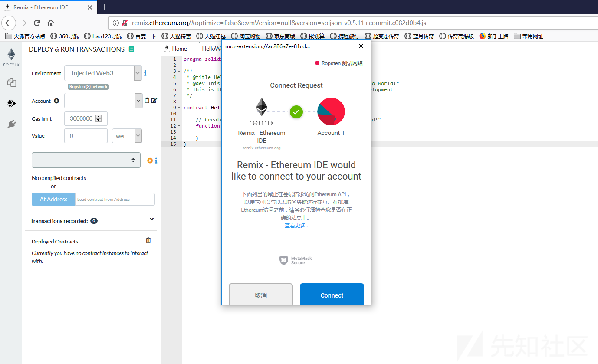The height and width of the screenshot is (364, 598).
Task: Click the MetaMask Secure shield logo
Action: click(284, 260)
